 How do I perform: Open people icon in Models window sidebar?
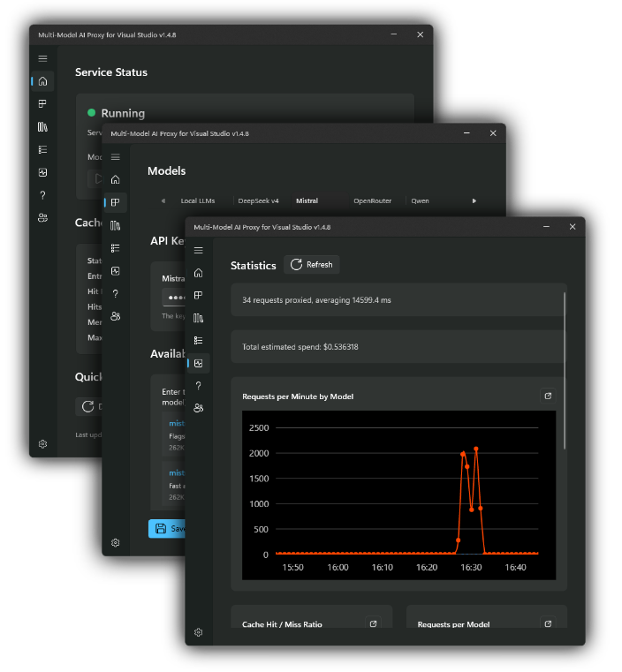[116, 316]
